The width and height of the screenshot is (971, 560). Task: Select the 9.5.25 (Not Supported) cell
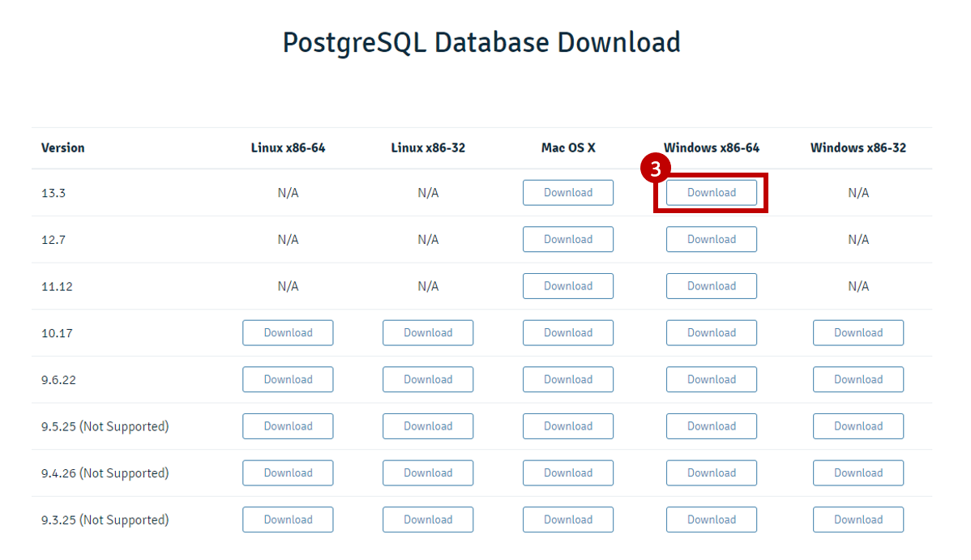pyautogui.click(x=105, y=427)
